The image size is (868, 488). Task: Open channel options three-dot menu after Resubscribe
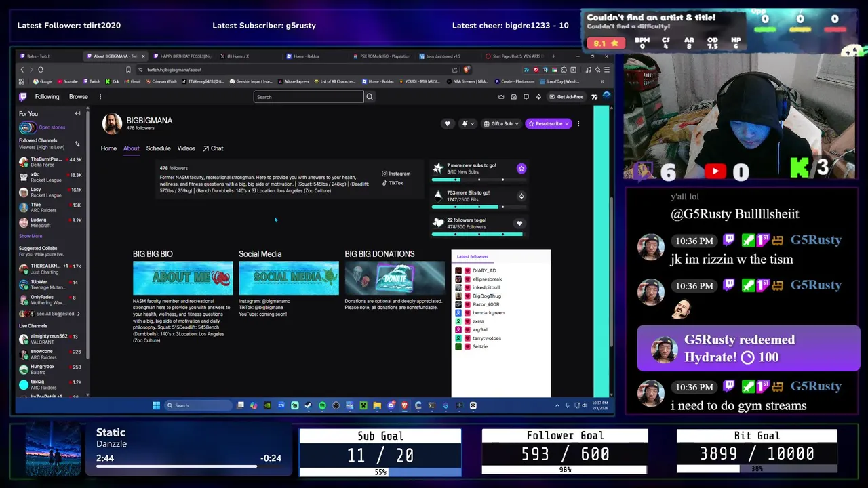pyautogui.click(x=578, y=123)
